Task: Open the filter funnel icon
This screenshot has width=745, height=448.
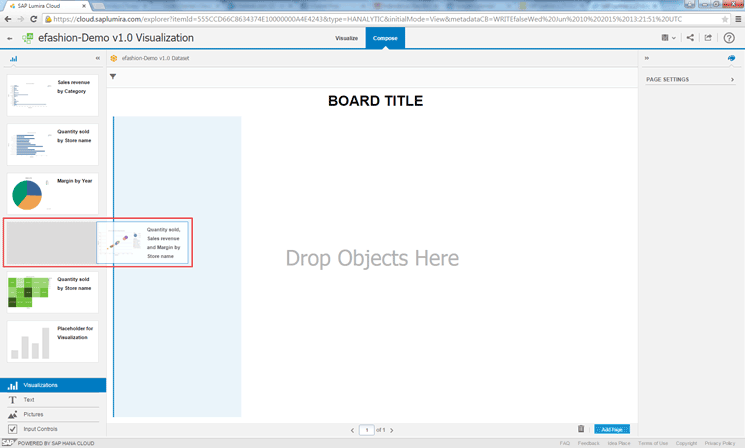Action: click(x=113, y=76)
